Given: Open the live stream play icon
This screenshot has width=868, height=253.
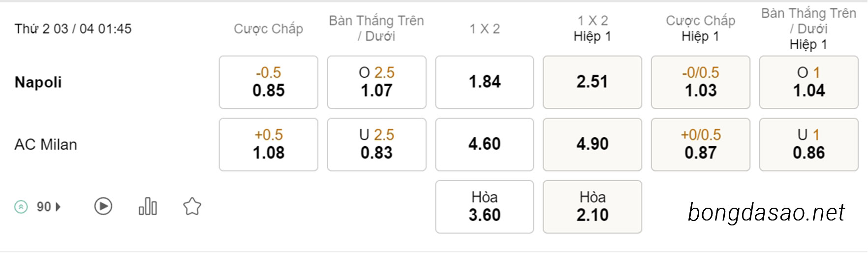Looking at the screenshot, I should (x=103, y=206).
